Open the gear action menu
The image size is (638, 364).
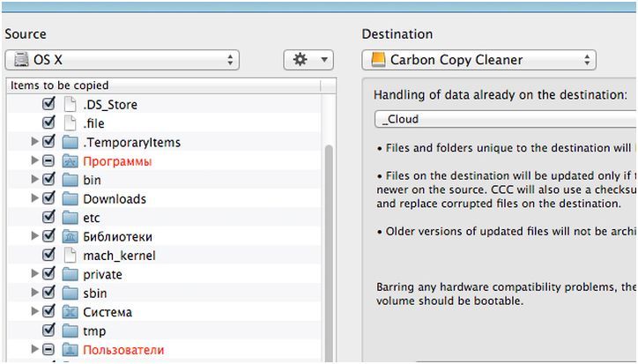click(x=308, y=60)
